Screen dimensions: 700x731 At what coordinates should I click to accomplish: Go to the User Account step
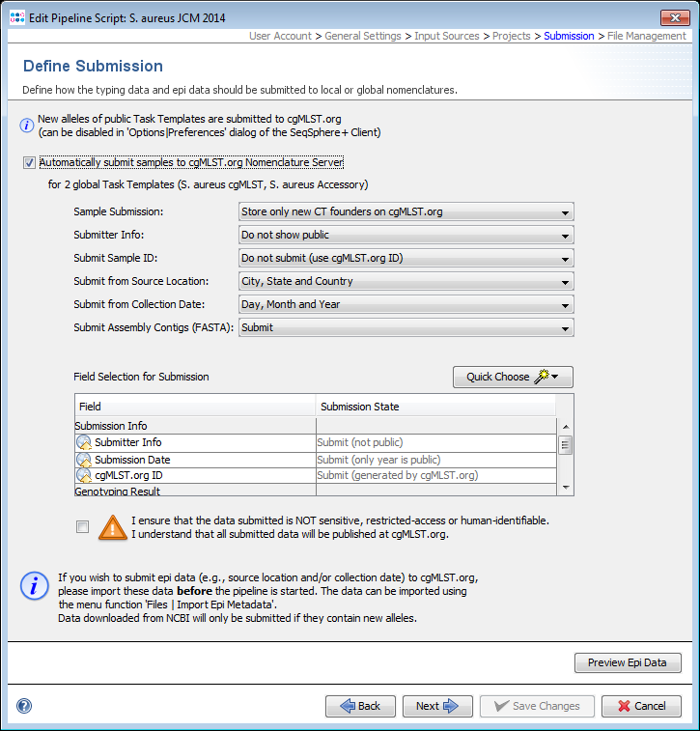280,36
